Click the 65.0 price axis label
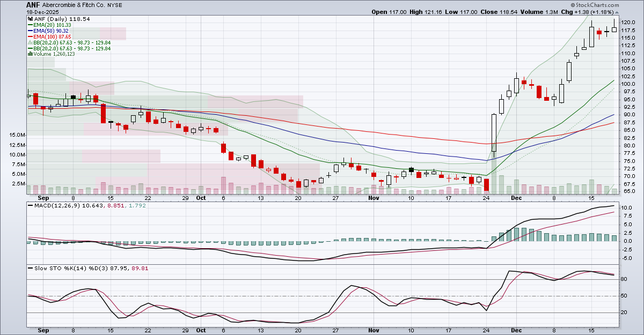 [x=627, y=191]
